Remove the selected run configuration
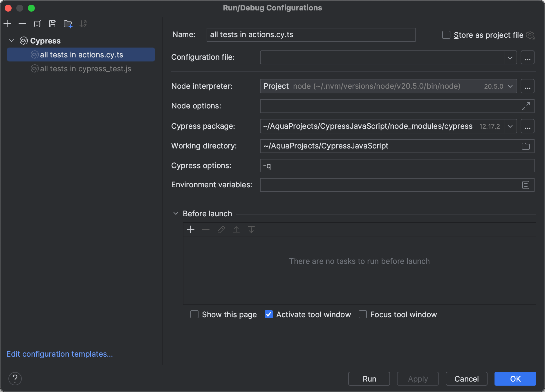545x392 pixels. point(22,23)
